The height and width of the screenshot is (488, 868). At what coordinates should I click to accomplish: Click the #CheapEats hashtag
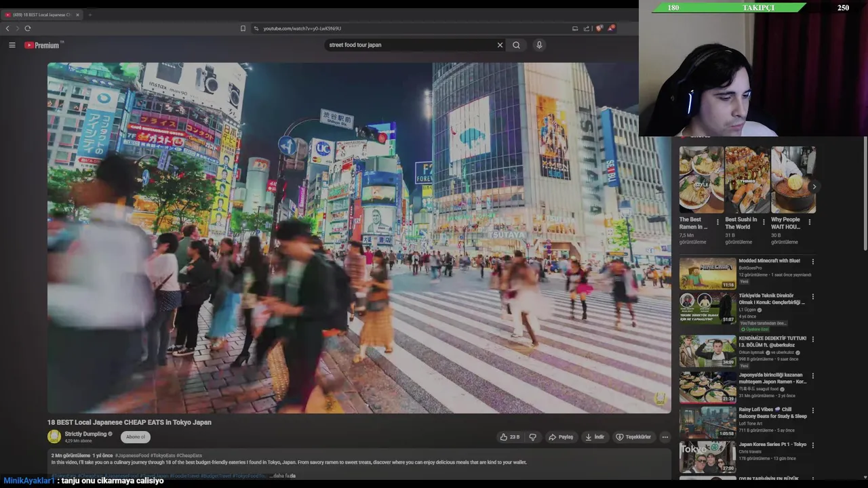point(189,455)
